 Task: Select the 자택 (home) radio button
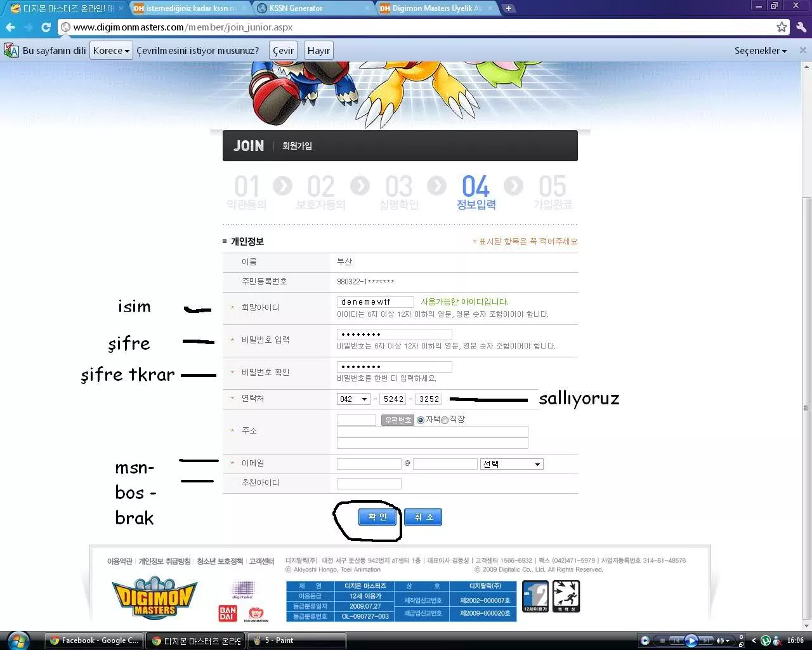[421, 420]
